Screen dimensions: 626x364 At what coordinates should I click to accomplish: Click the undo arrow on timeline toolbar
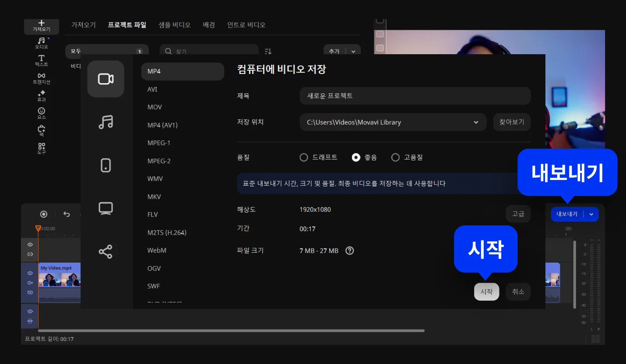click(x=67, y=214)
